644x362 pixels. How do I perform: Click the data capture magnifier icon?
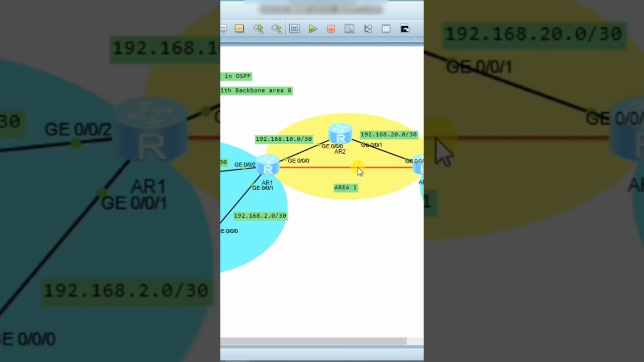[349, 29]
